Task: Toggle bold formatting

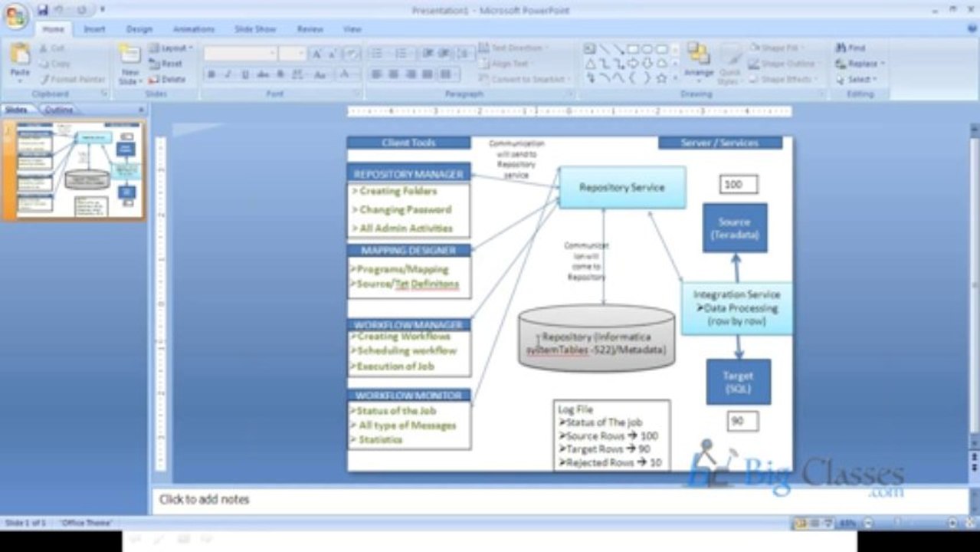Action: (211, 74)
